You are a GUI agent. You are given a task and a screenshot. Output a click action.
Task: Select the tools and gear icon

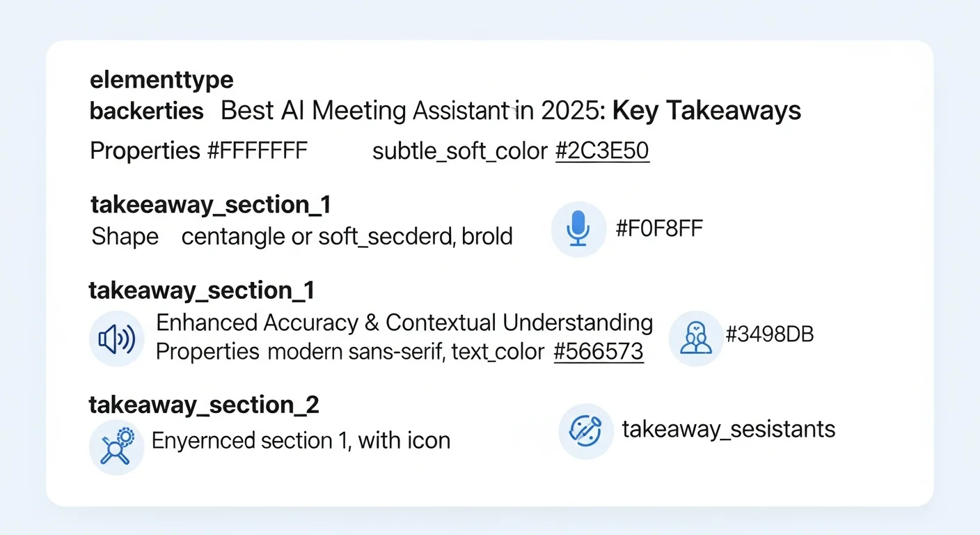[116, 447]
